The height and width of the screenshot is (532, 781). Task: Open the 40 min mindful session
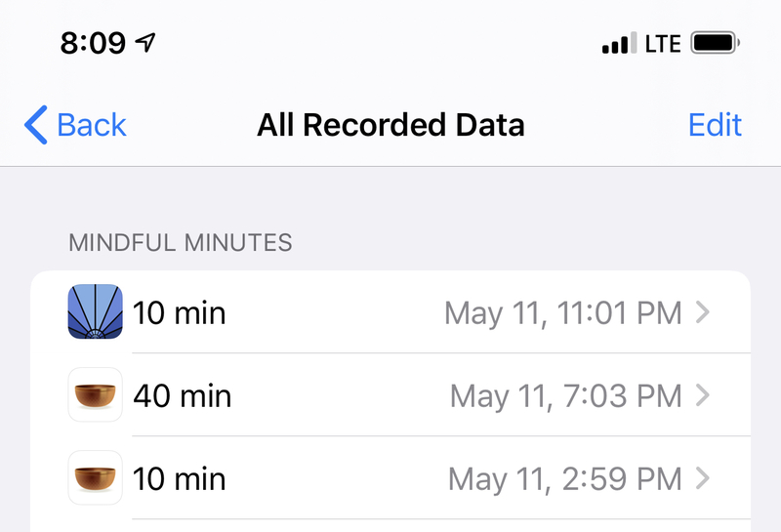tap(390, 394)
